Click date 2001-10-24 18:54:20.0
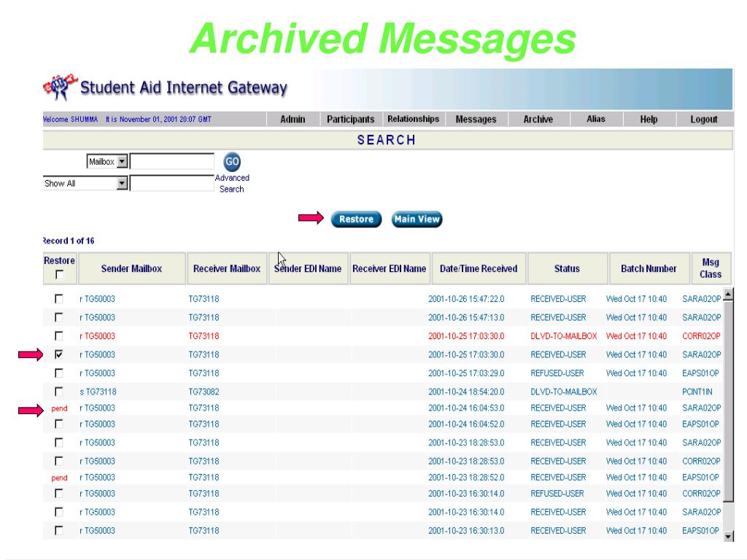 (x=466, y=392)
